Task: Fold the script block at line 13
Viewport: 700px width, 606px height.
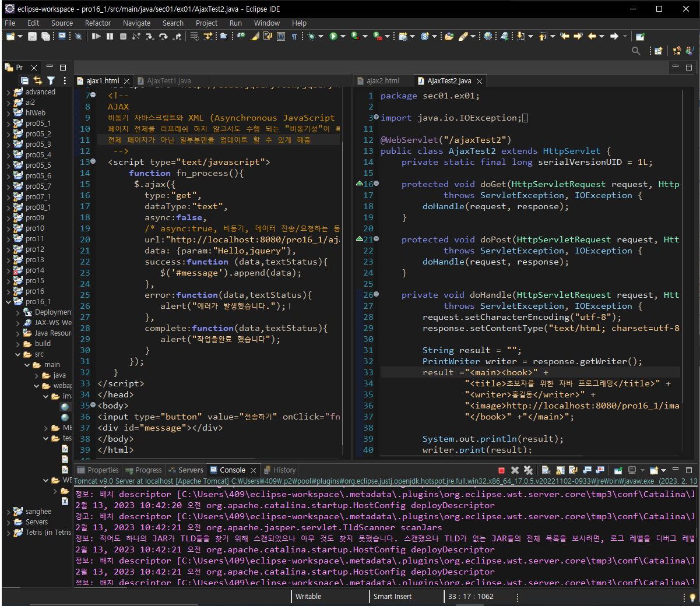Action: tap(93, 162)
